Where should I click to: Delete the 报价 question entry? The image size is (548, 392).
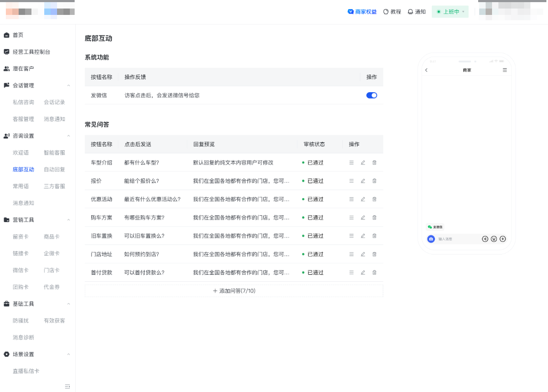point(374,181)
